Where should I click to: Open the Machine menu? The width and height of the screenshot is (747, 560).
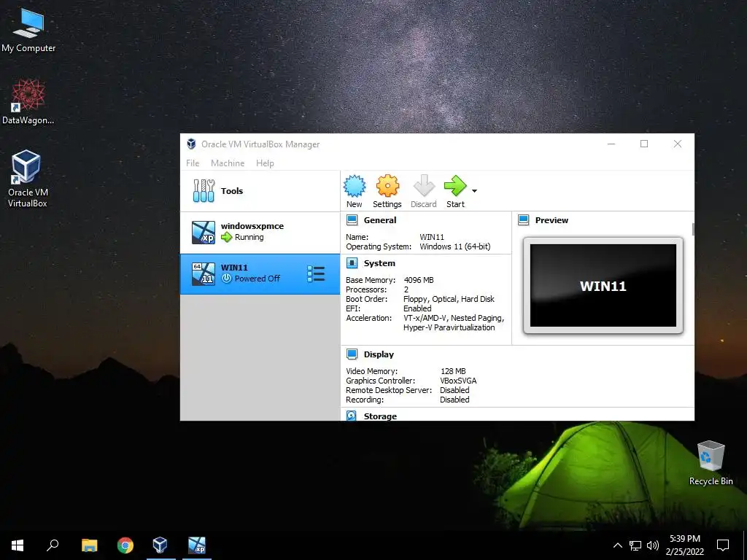pyautogui.click(x=228, y=163)
